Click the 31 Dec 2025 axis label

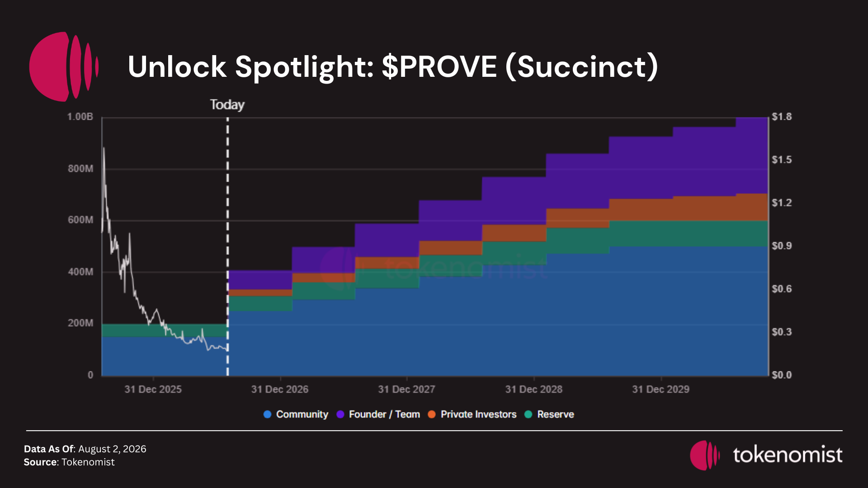click(x=153, y=389)
